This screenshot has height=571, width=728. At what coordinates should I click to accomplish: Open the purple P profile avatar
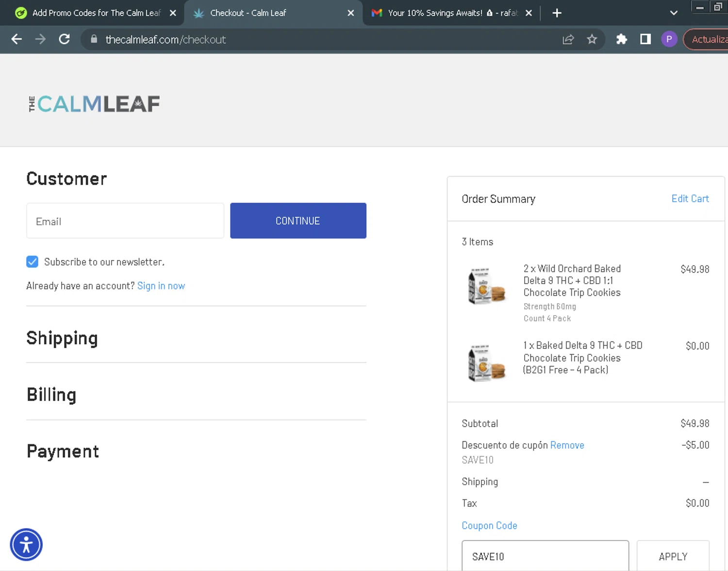[x=669, y=39]
